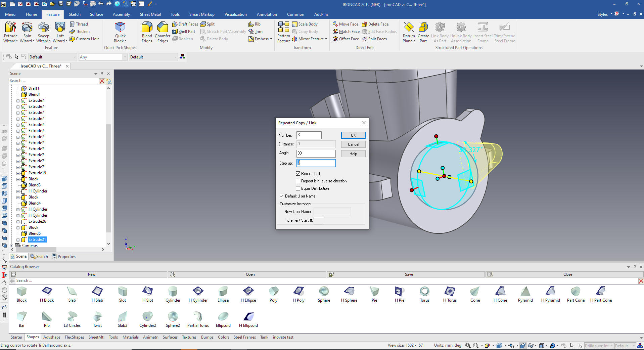Uncheck the Reset triball checkbox
644x350 pixels.
pyautogui.click(x=298, y=174)
